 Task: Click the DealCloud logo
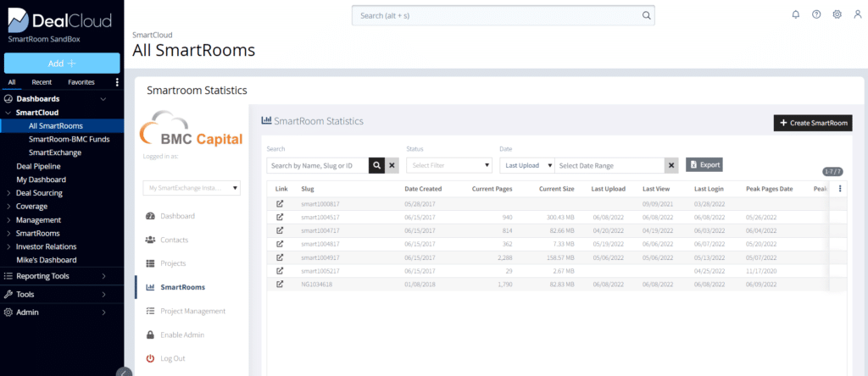point(60,21)
